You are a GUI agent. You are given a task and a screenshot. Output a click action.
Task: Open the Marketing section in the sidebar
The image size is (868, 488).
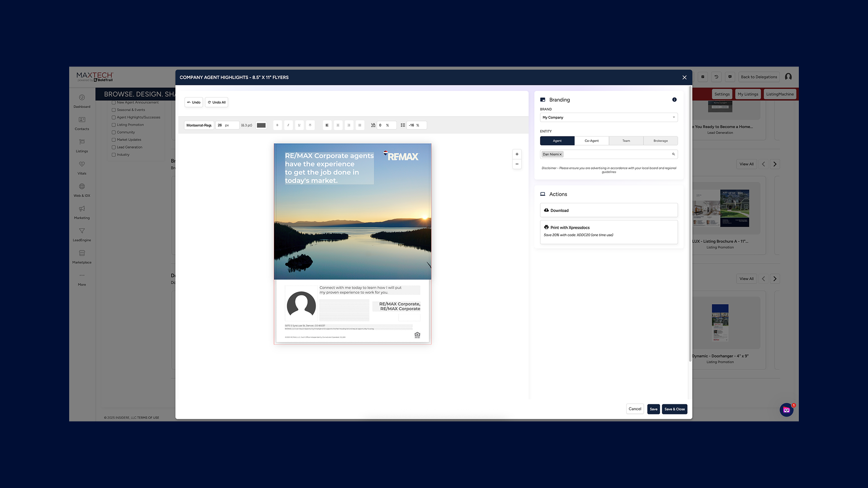click(x=82, y=212)
